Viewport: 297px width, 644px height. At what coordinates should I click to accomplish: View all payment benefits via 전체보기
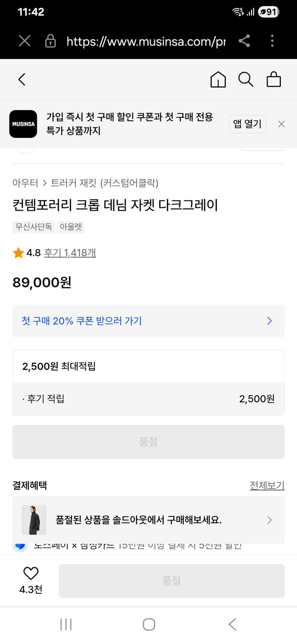267,485
